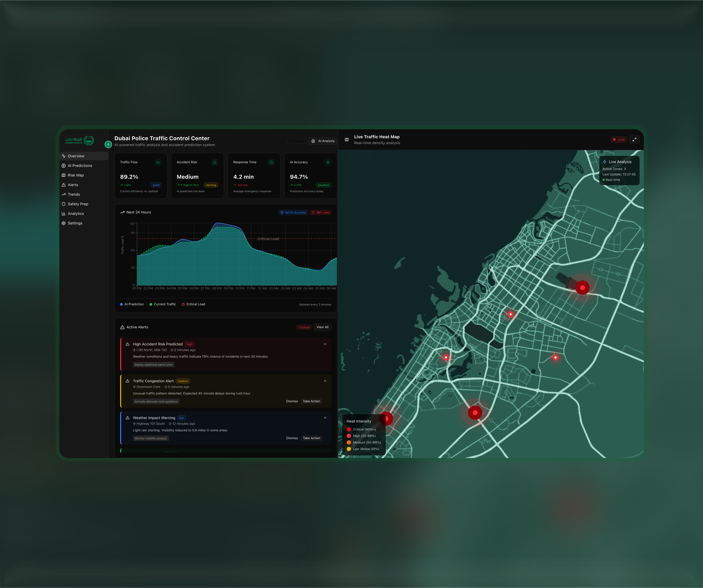This screenshot has width=703, height=588.
Task: Collapse the sidebar with the chevron button
Action: [x=108, y=145]
